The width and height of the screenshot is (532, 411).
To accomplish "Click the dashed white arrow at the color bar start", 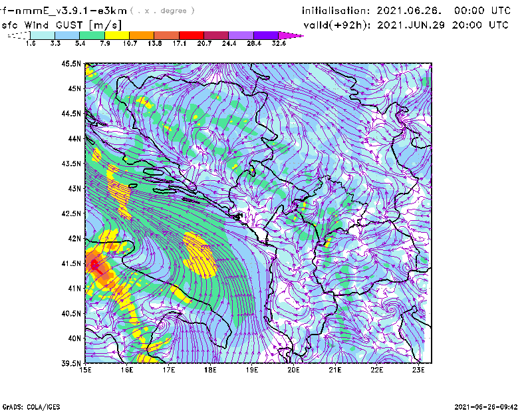I will pyautogui.click(x=19, y=35).
